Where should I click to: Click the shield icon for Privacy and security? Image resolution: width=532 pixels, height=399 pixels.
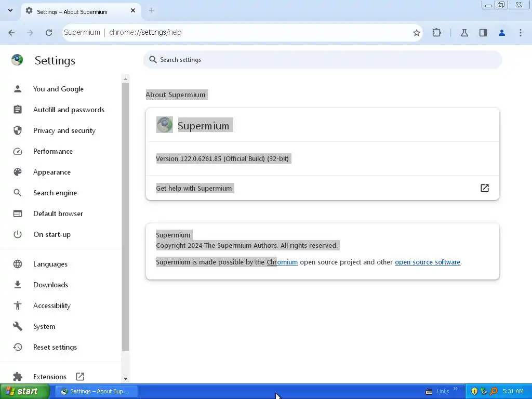point(18,130)
